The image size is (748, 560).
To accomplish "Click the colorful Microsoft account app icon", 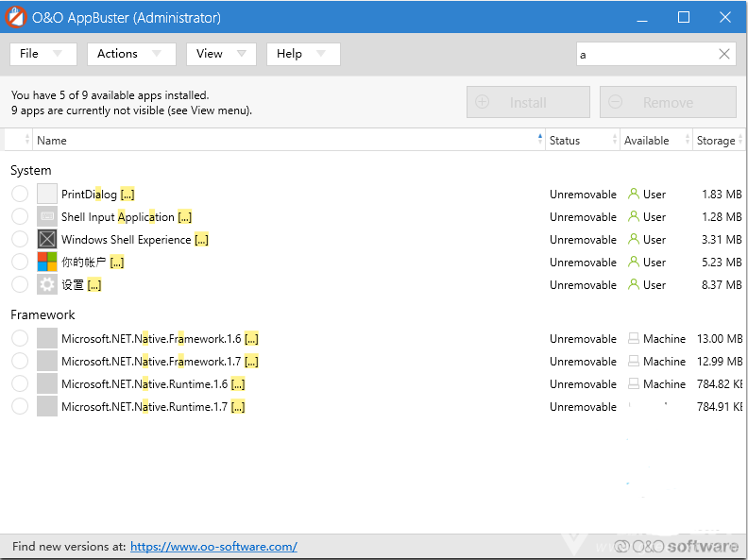I will tap(47, 263).
